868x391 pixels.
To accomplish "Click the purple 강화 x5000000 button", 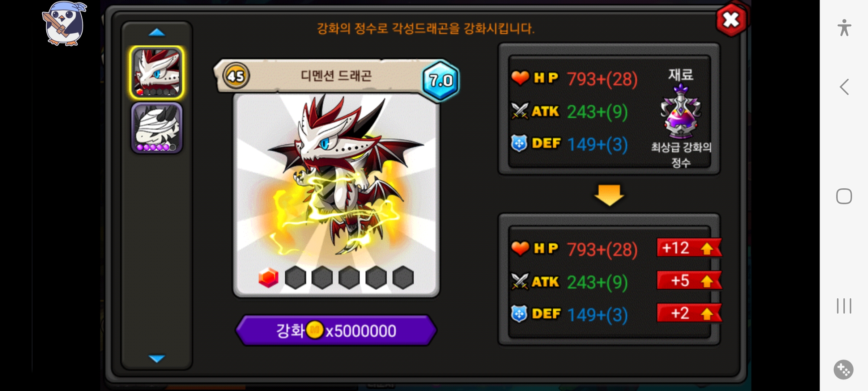I will [x=336, y=330].
